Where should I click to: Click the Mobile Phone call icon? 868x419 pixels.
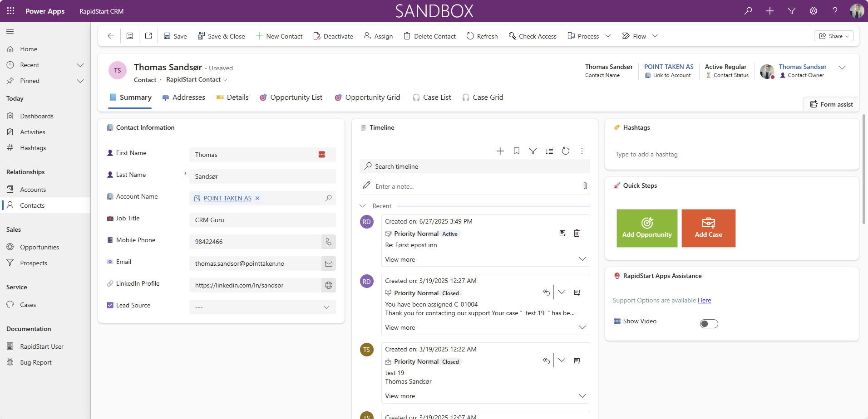[329, 242]
